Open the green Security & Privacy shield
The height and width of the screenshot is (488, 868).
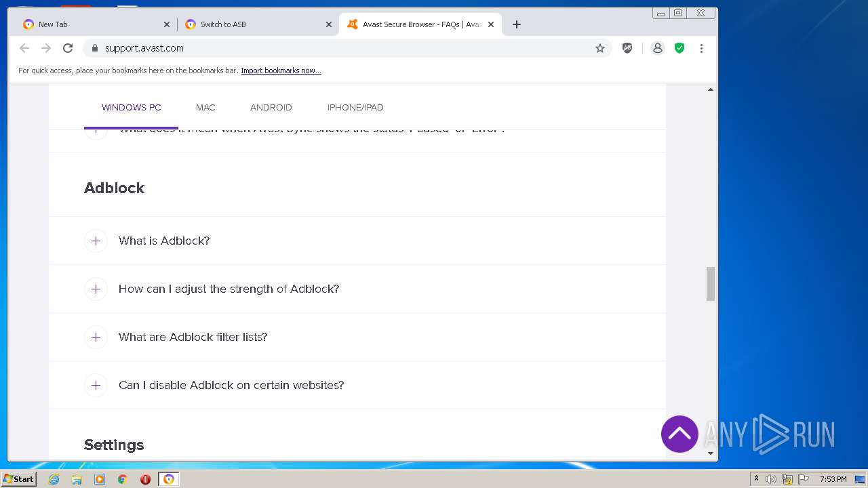coord(679,48)
